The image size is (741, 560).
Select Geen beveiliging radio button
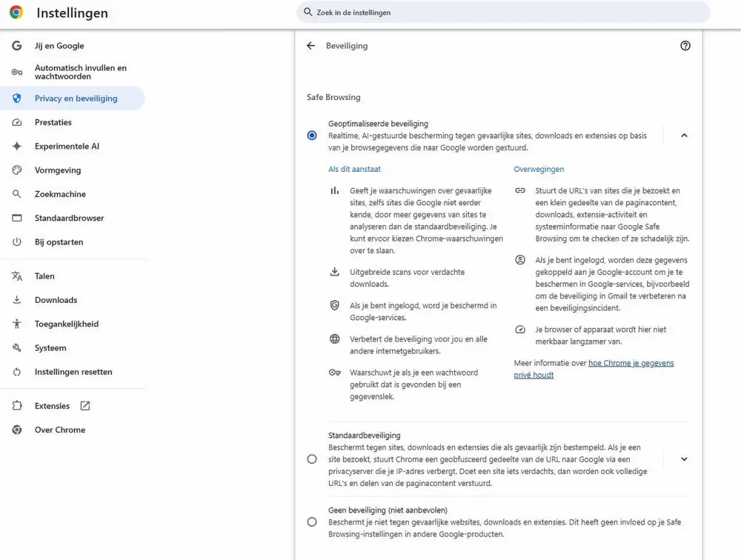click(x=312, y=521)
